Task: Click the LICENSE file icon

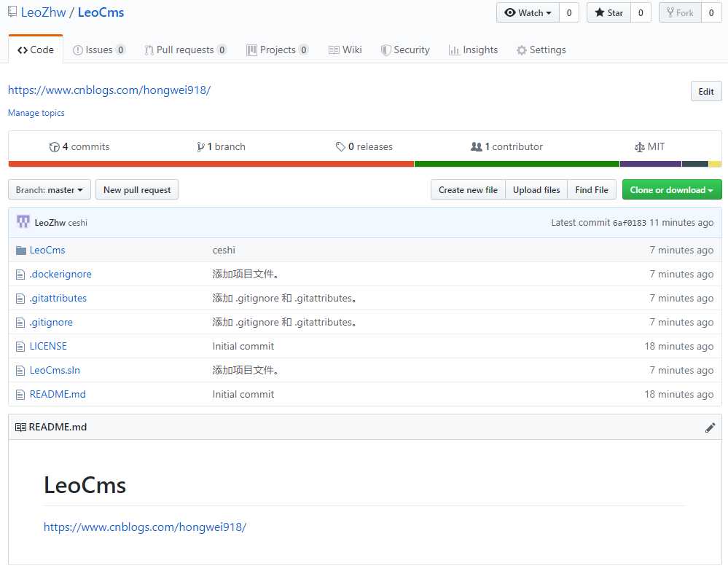Action: (20, 347)
